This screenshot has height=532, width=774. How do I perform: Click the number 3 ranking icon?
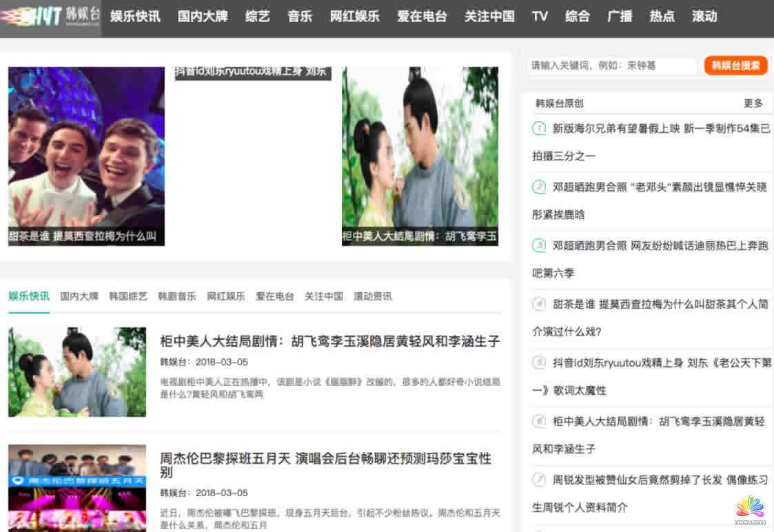click(540, 245)
